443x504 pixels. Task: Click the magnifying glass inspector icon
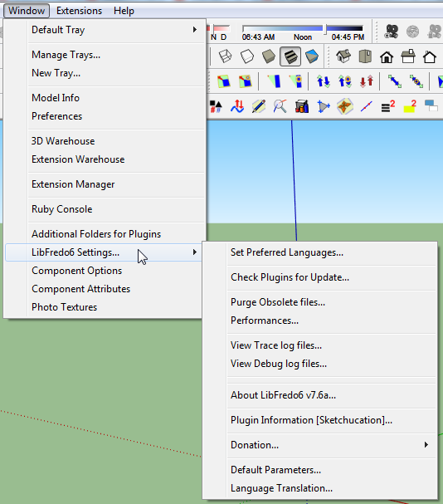coord(280,106)
